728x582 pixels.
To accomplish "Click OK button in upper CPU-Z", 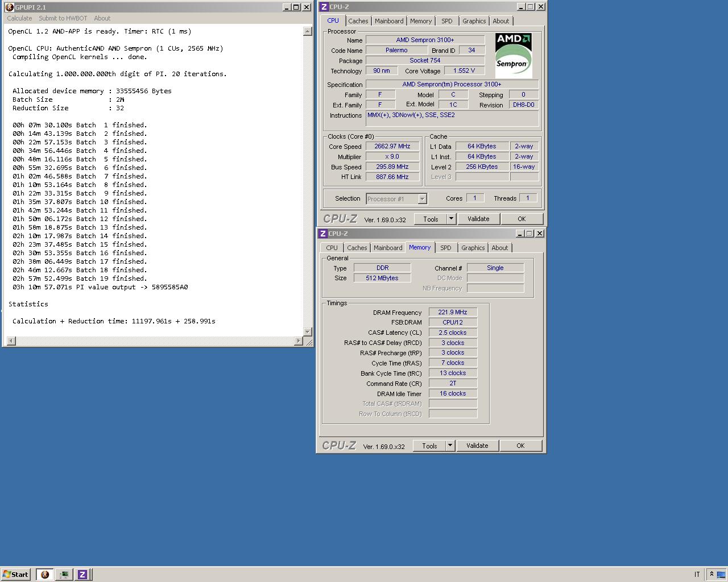I will point(522,219).
